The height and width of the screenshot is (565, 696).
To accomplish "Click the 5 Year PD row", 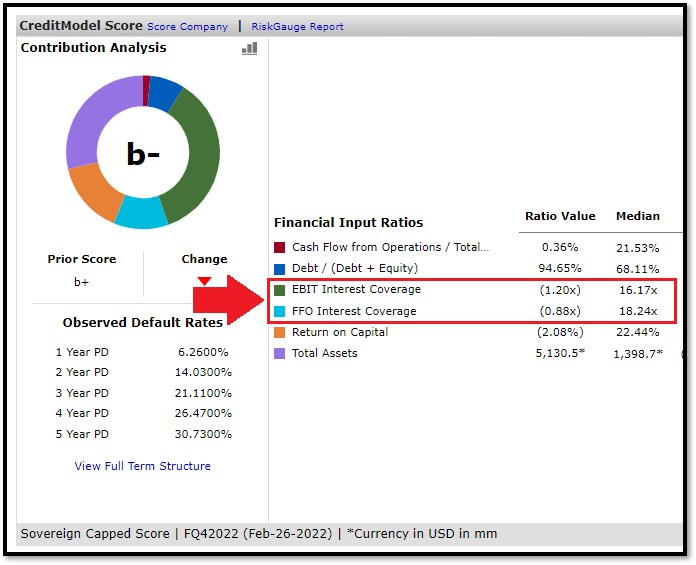I will tap(143, 434).
